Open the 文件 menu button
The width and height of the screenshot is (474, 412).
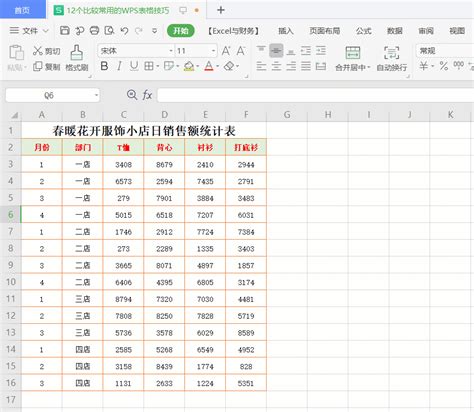click(x=29, y=31)
